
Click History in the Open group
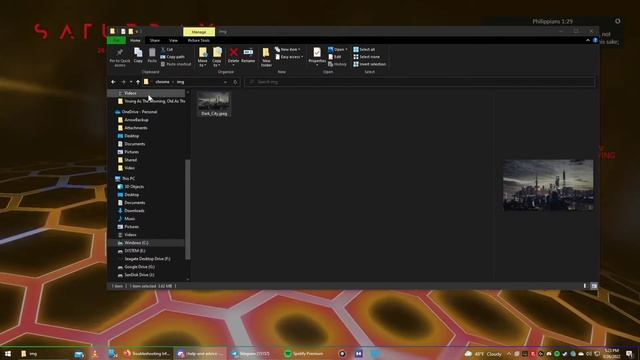[x=337, y=64]
